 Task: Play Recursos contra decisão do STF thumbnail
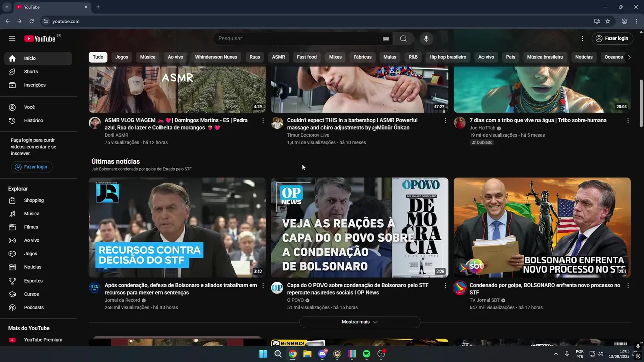point(177,227)
